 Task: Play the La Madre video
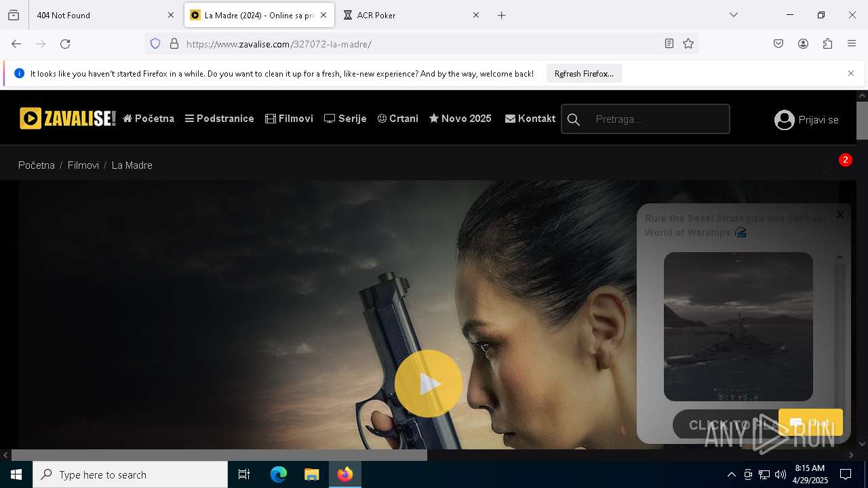point(428,384)
